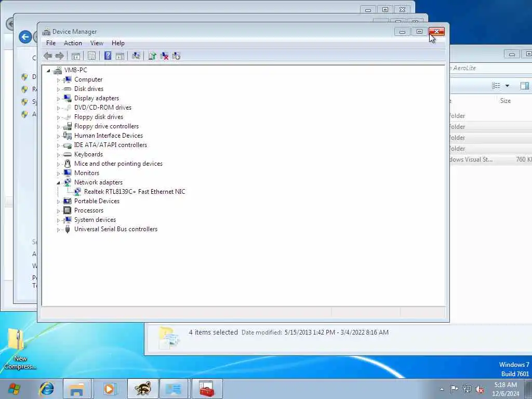Viewport: 532px width, 399px height.
Task: Open the View menu in Device Manager
Action: (x=97, y=43)
